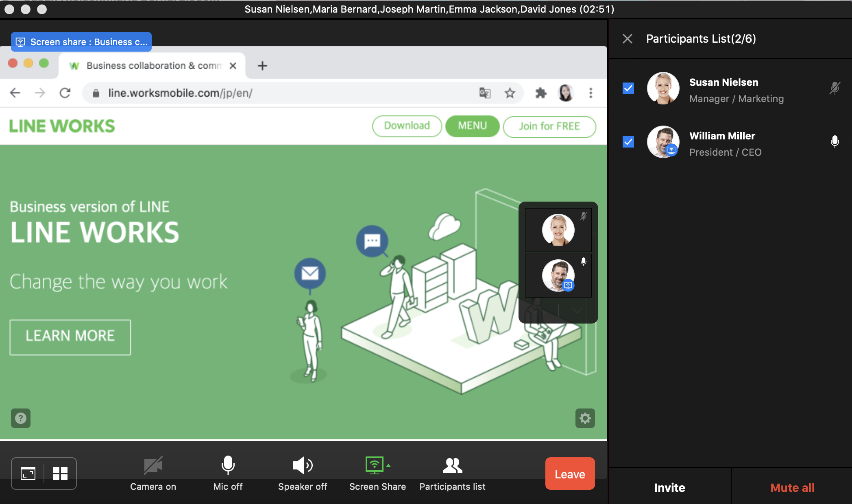This screenshot has height=504, width=852.
Task: Uncheck Susan Nielsen's checkbox
Action: pos(628,88)
